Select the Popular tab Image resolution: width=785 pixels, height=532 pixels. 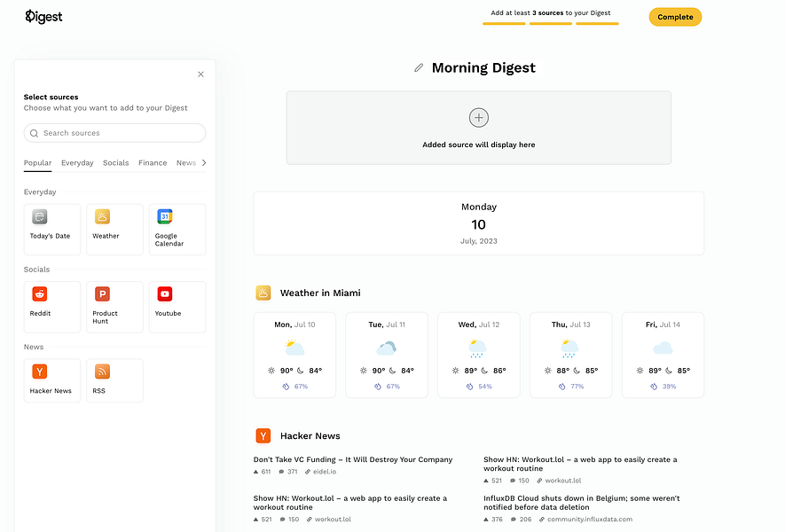click(x=37, y=163)
